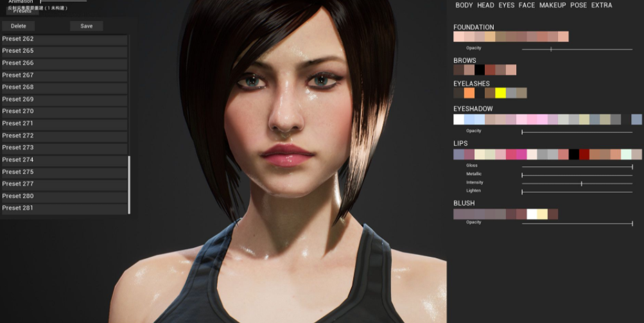Choose Preset 270
This screenshot has width=644, height=323.
(64, 111)
